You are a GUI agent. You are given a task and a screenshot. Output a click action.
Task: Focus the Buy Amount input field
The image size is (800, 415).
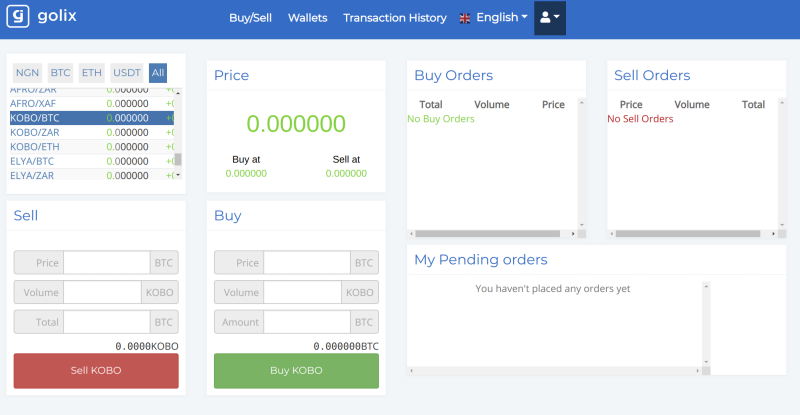click(x=307, y=322)
